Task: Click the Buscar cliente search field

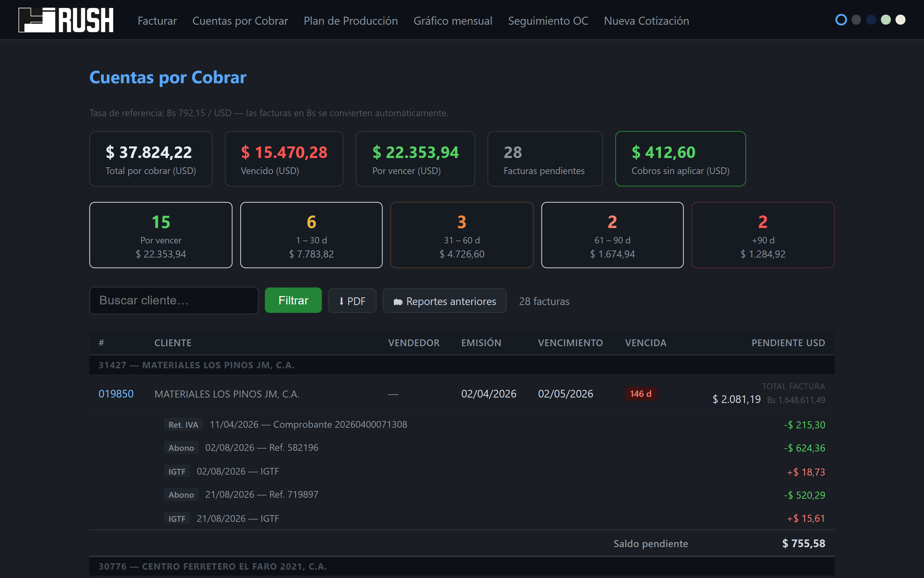Action: pyautogui.click(x=174, y=301)
